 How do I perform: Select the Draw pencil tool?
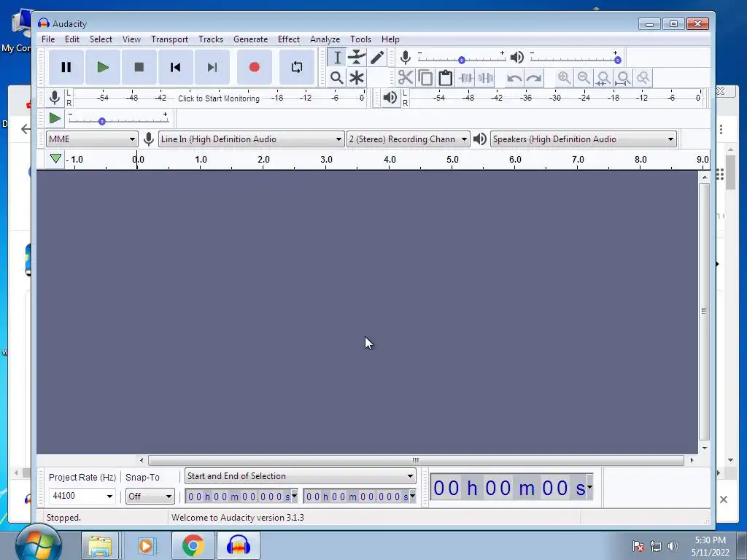click(377, 58)
